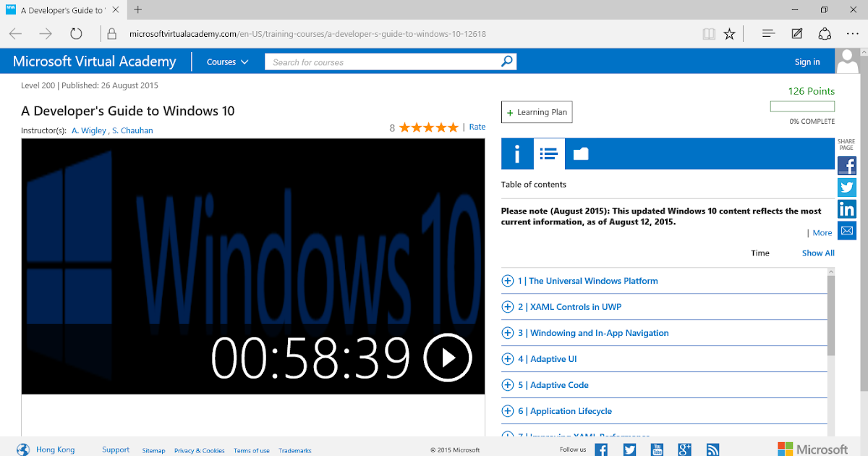Click the search magnifier icon
The image size is (868, 456).
pos(508,62)
